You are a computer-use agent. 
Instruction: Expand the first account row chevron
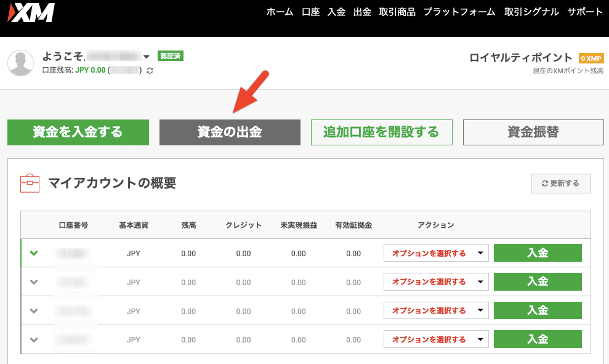(x=34, y=253)
